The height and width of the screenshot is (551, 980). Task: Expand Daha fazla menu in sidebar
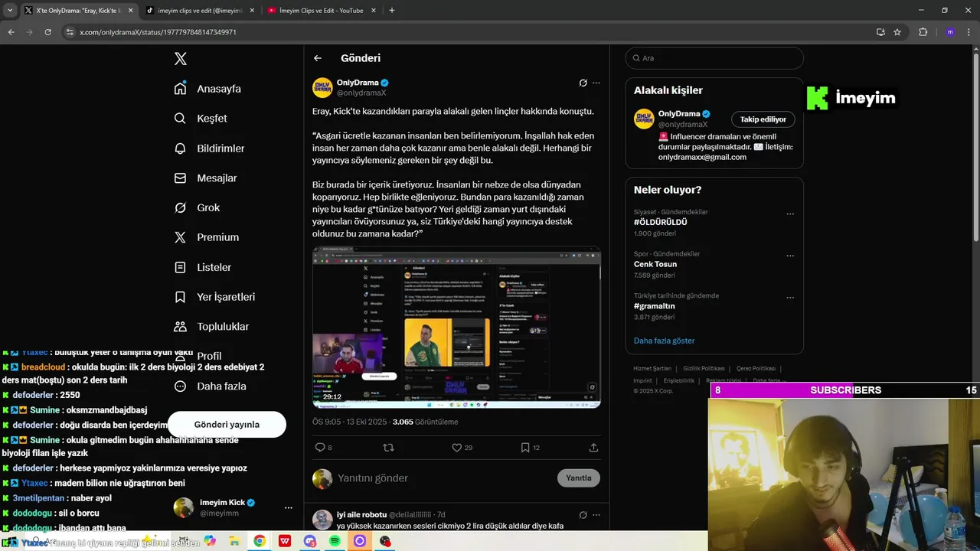pos(210,386)
